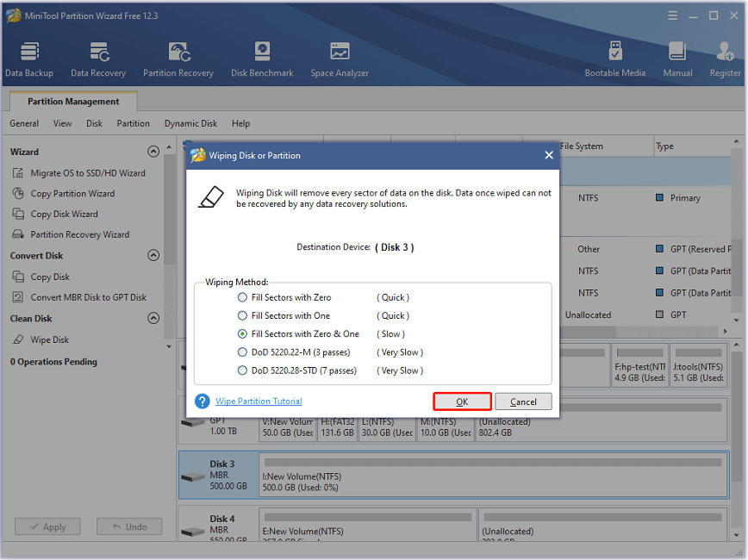Select the Disk 3 entry in the disk map

click(221, 475)
